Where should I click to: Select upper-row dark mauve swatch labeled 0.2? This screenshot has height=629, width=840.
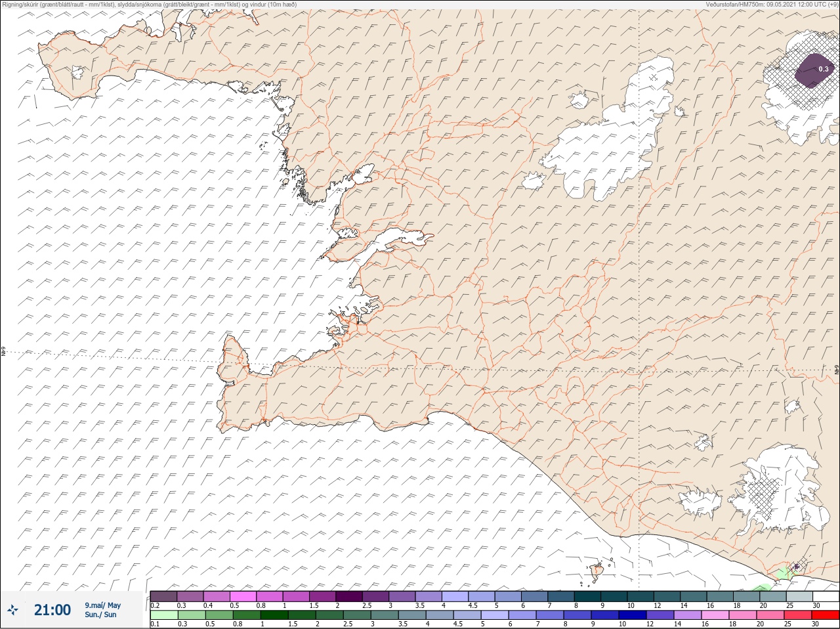coord(163,596)
